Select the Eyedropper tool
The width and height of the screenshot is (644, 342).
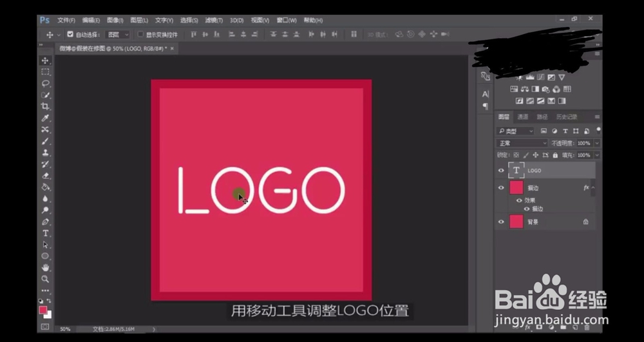[45, 119]
